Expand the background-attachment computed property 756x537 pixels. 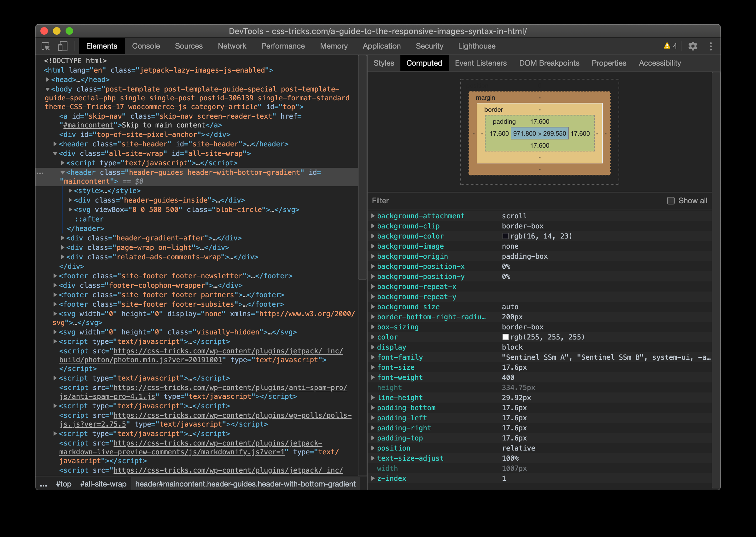(373, 216)
